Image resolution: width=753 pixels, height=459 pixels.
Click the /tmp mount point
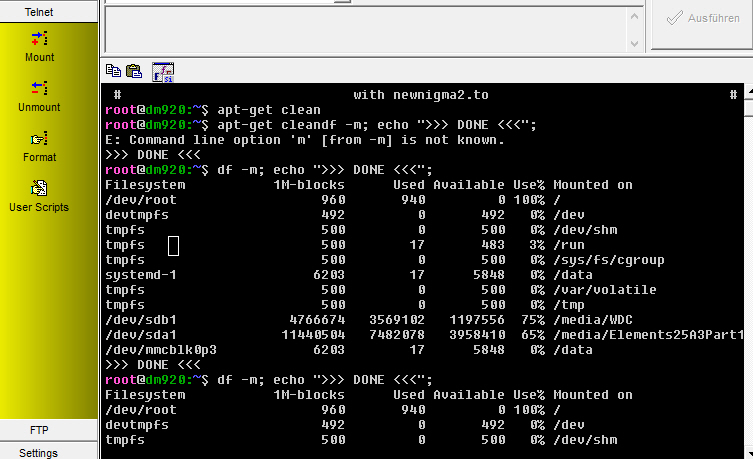[x=569, y=305]
